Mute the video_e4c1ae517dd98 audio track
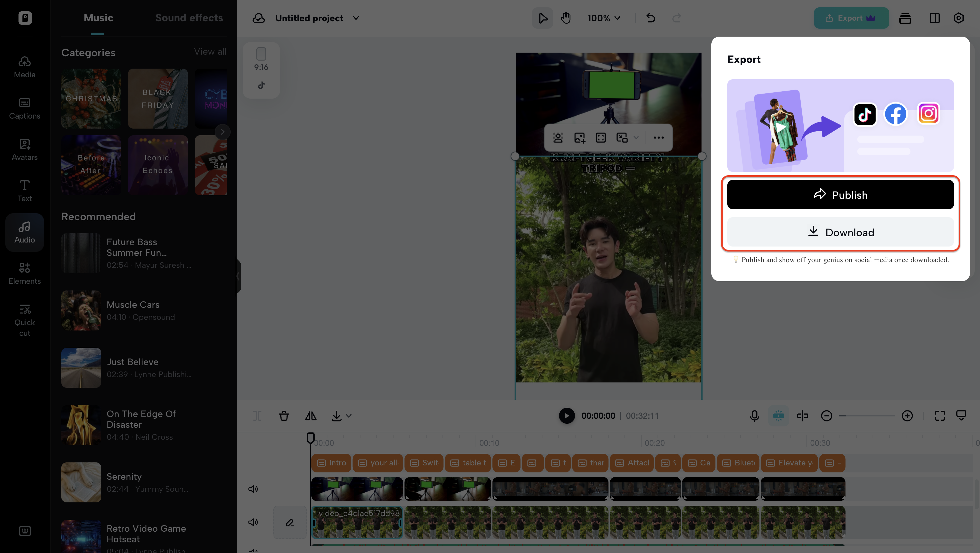Viewport: 980px width, 553px height. [x=253, y=522]
